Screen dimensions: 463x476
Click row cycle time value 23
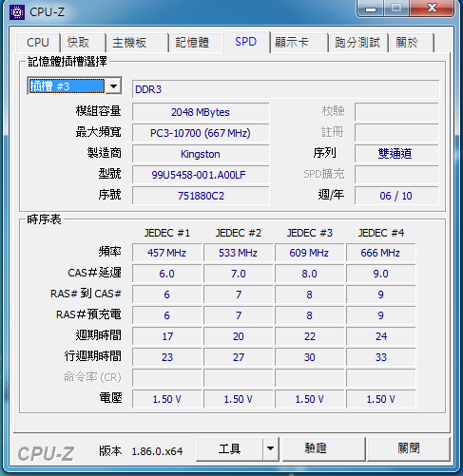pyautogui.click(x=166, y=357)
